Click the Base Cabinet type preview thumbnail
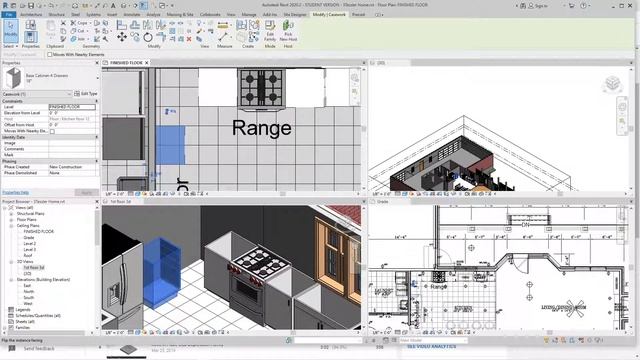The width and height of the screenshot is (640, 360). pos(13,78)
